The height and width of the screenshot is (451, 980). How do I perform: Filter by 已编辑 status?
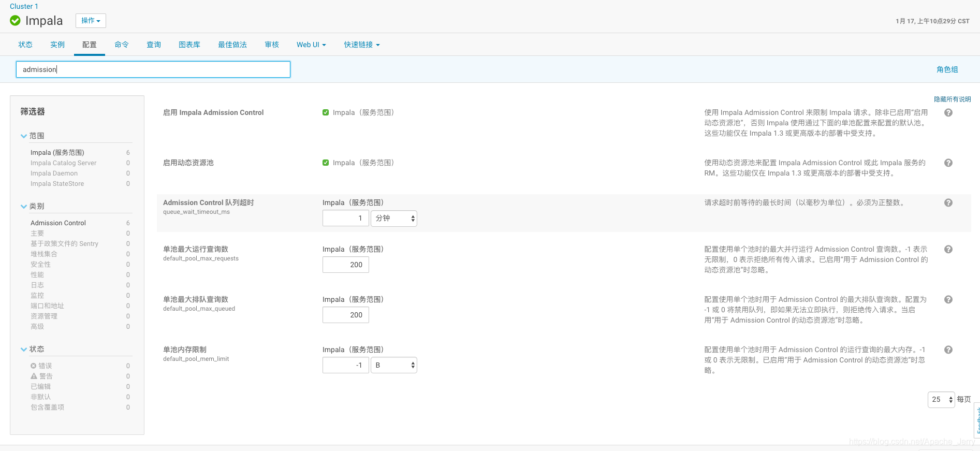(x=41, y=386)
